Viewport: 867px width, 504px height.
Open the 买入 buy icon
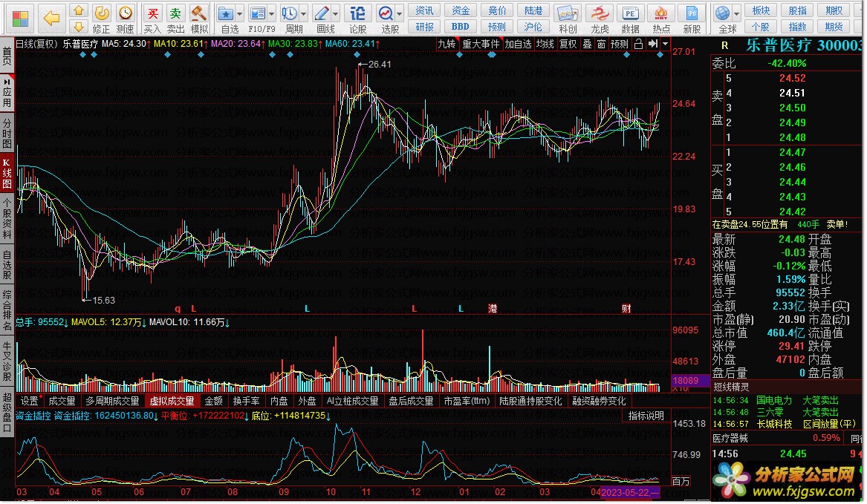tap(152, 13)
